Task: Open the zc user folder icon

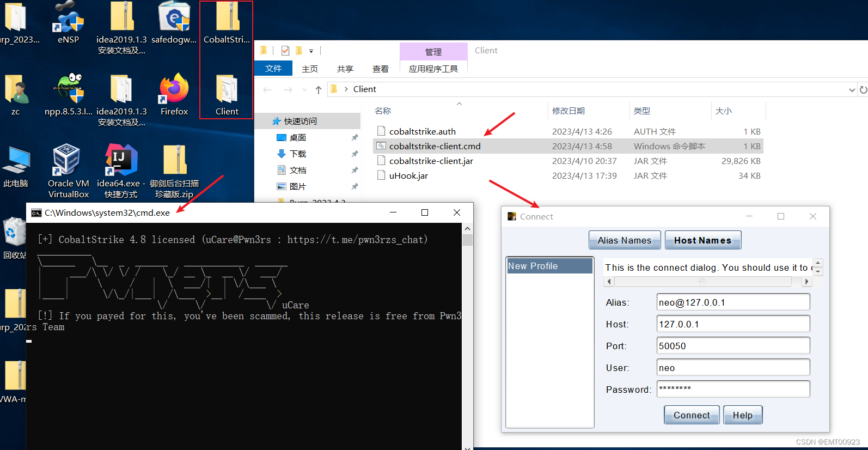Action: point(16,95)
